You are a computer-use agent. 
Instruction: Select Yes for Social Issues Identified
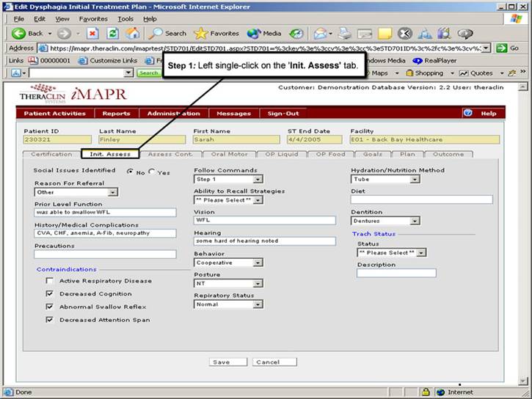(x=151, y=172)
